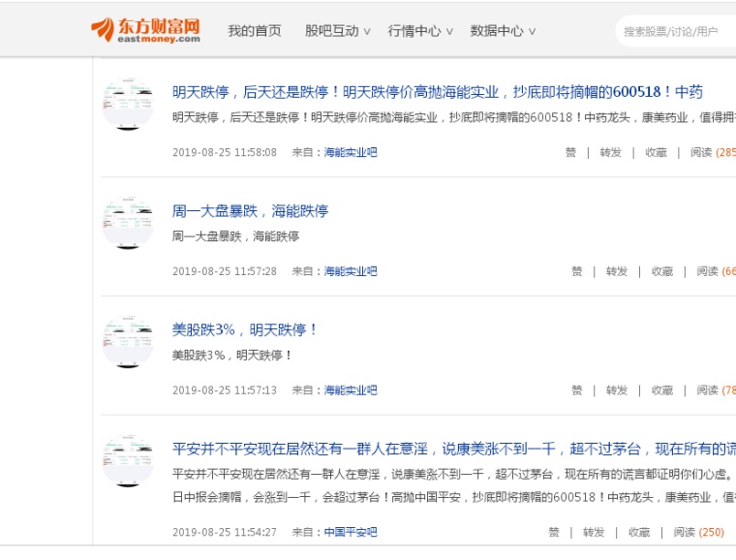Click summary line starting 日中报会摘帽

tap(454, 497)
